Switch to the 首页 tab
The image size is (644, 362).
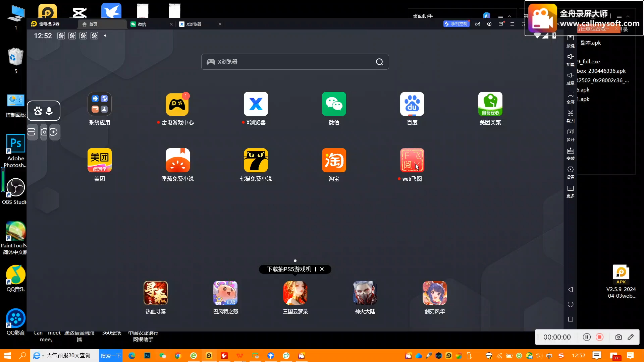(102, 24)
